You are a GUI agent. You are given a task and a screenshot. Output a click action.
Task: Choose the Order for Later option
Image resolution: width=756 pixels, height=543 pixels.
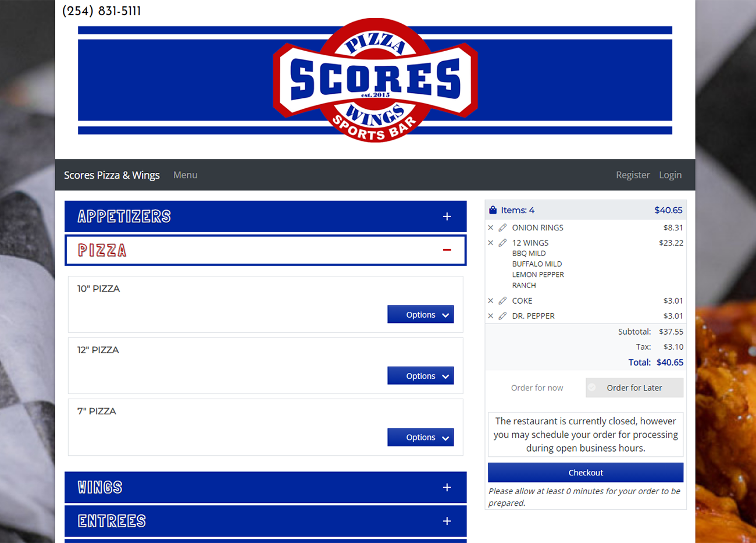point(634,388)
